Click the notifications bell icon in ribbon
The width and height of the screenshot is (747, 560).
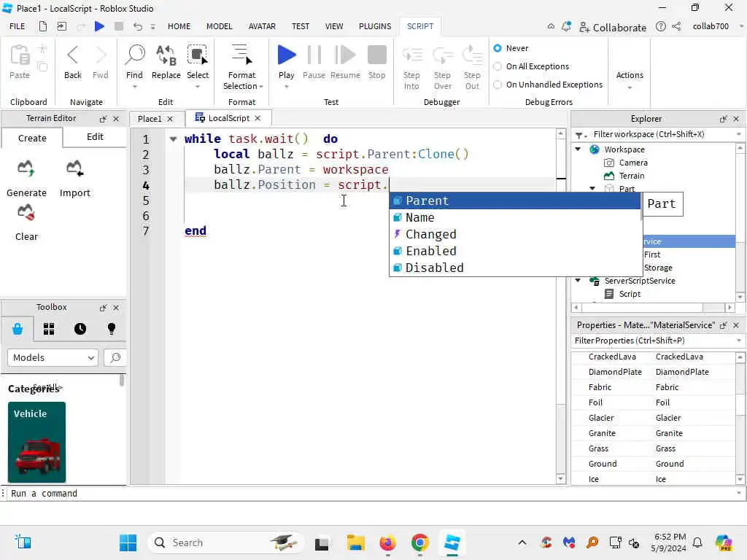[x=566, y=27]
